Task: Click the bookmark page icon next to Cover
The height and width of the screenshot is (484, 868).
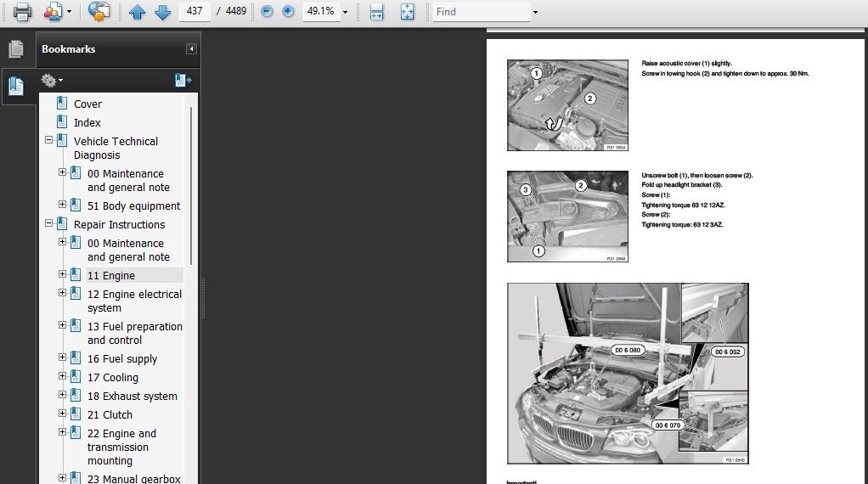Action: pos(62,103)
